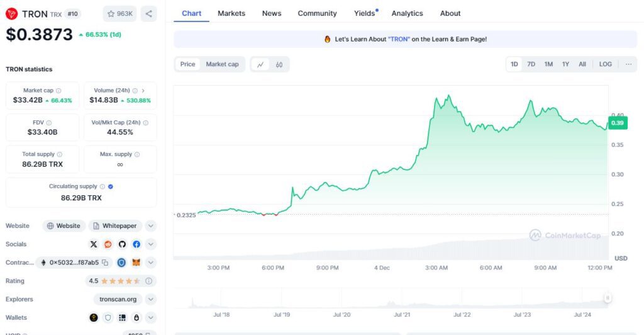Click the #10 rank badge
644x335 pixels.
[73, 14]
